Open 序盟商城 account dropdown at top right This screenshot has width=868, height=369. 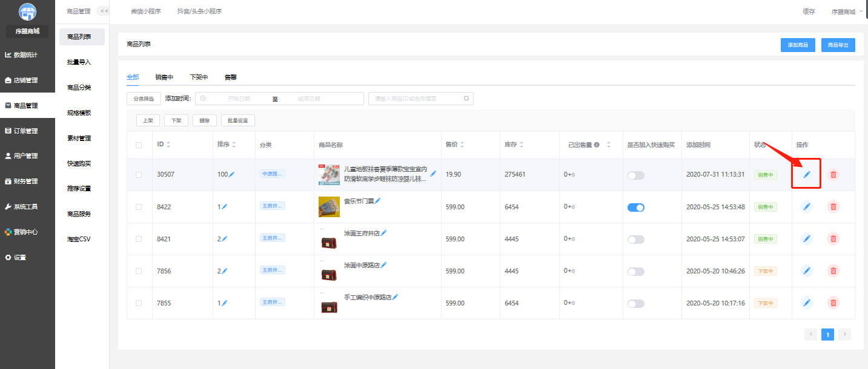point(847,11)
